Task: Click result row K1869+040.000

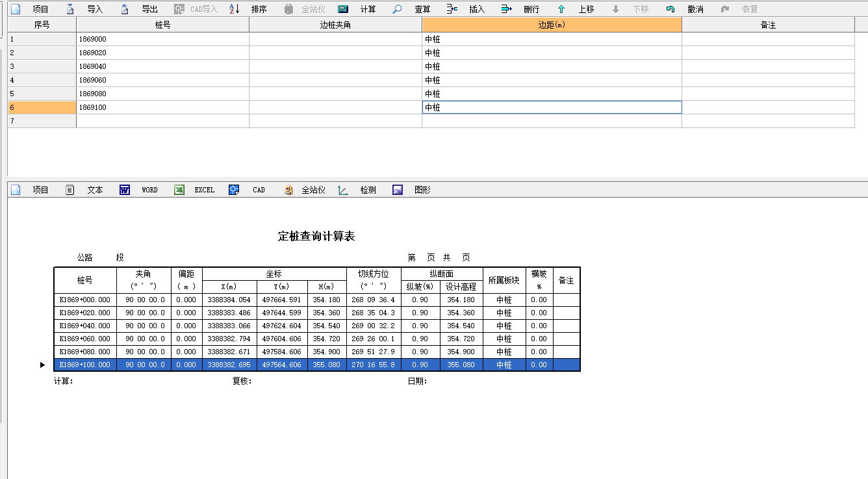Action: tap(317, 326)
